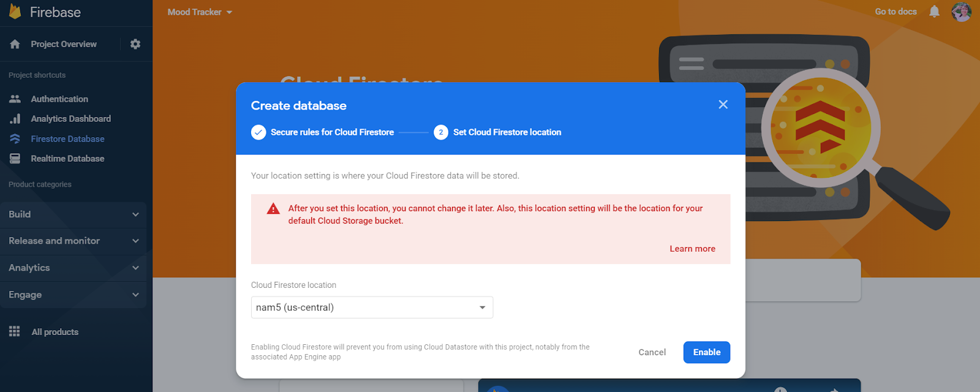Open the Analytics Dashboard
The height and width of the screenshot is (392, 980).
70,118
